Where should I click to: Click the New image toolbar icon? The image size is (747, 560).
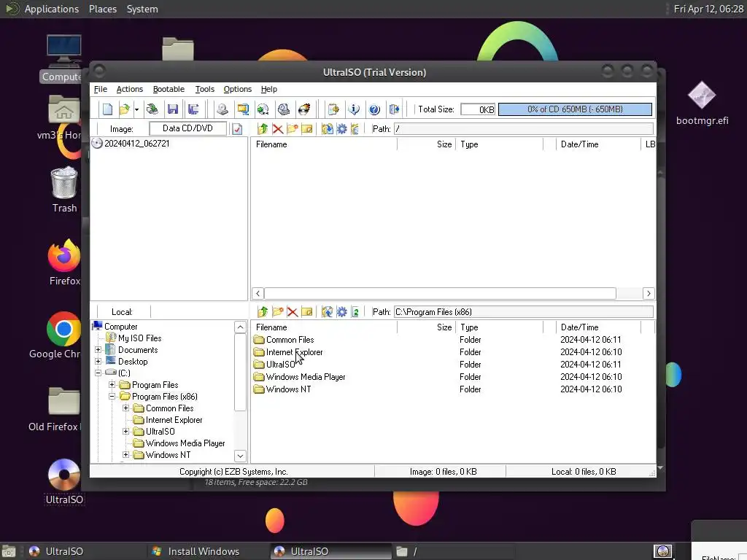click(x=108, y=109)
